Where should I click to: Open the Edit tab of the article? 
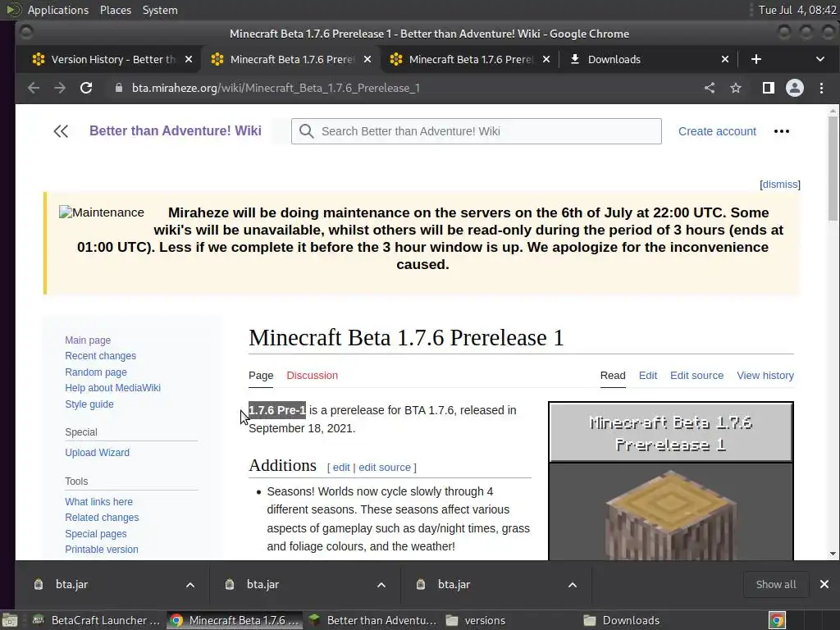click(648, 376)
